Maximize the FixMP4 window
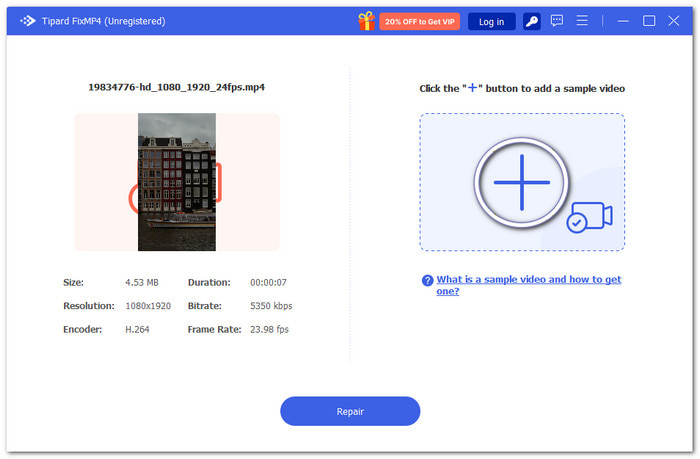The width and height of the screenshot is (700, 459). click(649, 21)
